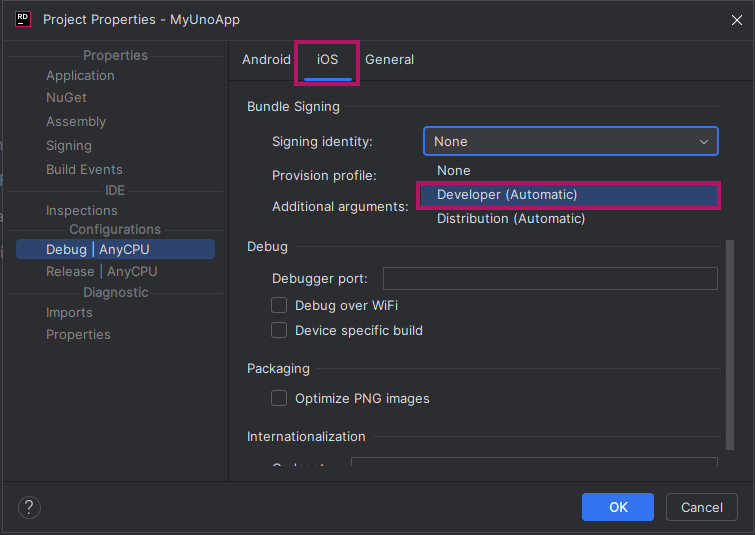Select the Debug | AnyCPU configuration
This screenshot has height=535, width=755.
click(116, 249)
